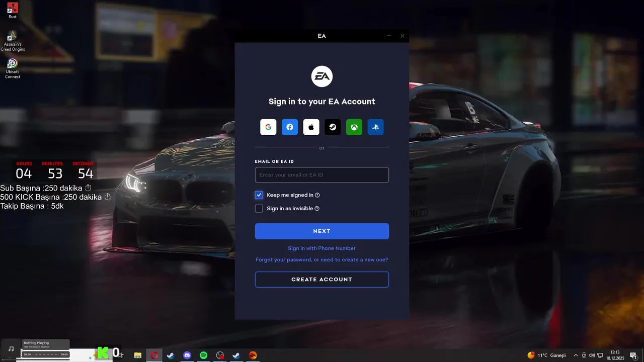Open the network tray icon
The image size is (644, 362).
[x=600, y=355]
